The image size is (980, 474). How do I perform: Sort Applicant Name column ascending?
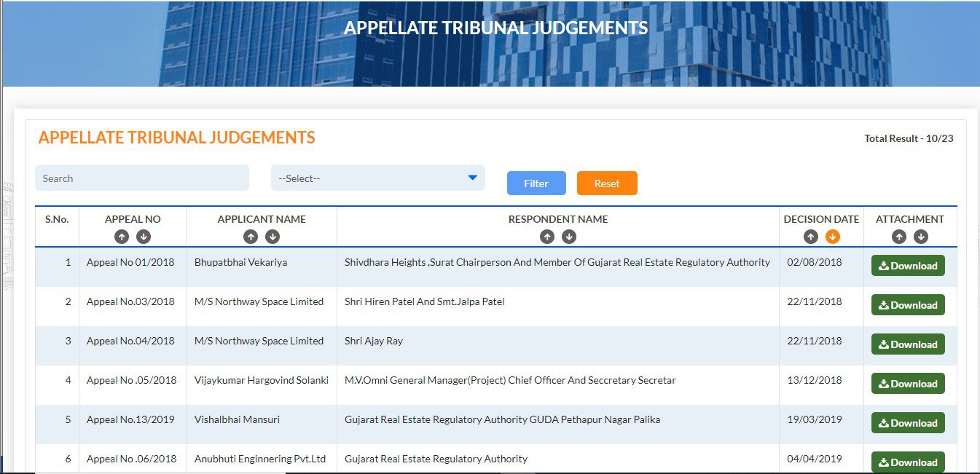(x=251, y=236)
